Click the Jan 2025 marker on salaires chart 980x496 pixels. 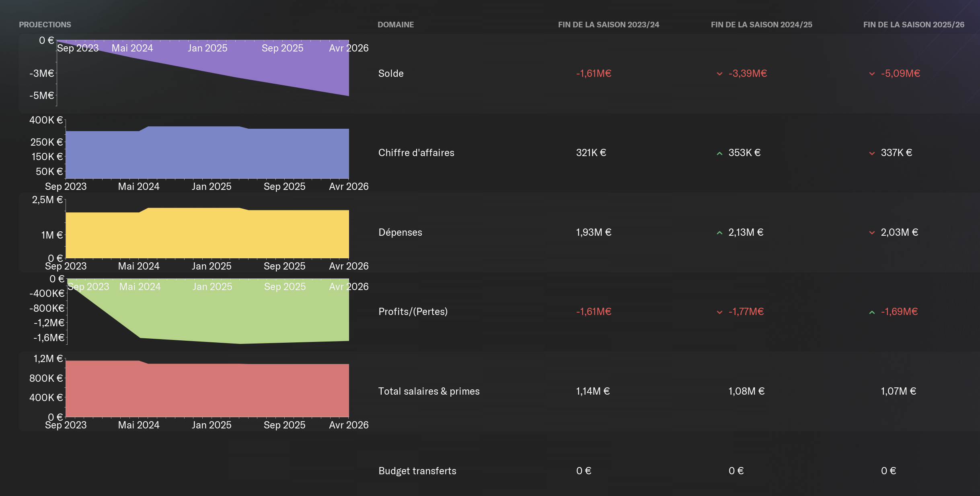(x=212, y=425)
